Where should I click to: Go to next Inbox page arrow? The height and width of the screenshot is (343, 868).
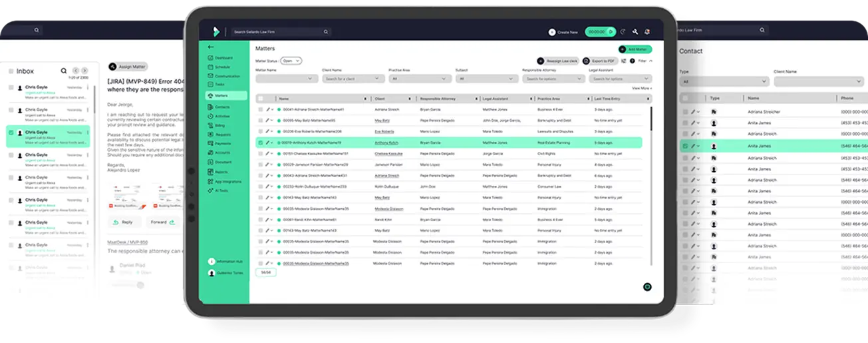(85, 71)
